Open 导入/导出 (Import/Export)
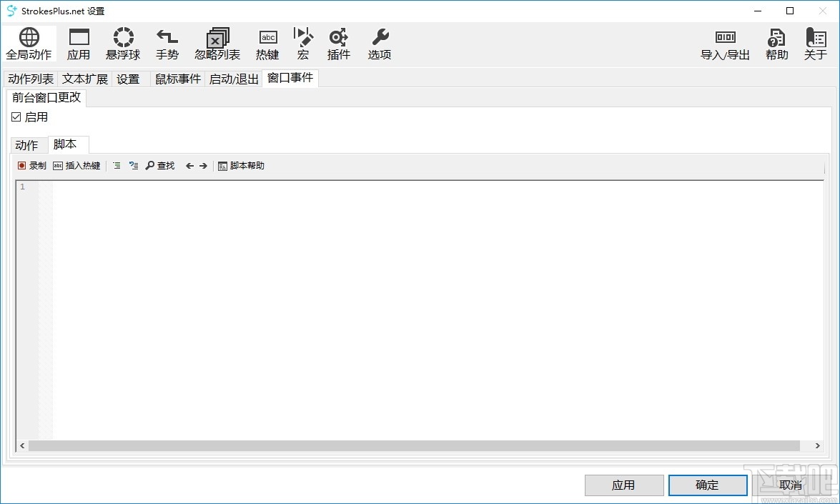 click(725, 43)
